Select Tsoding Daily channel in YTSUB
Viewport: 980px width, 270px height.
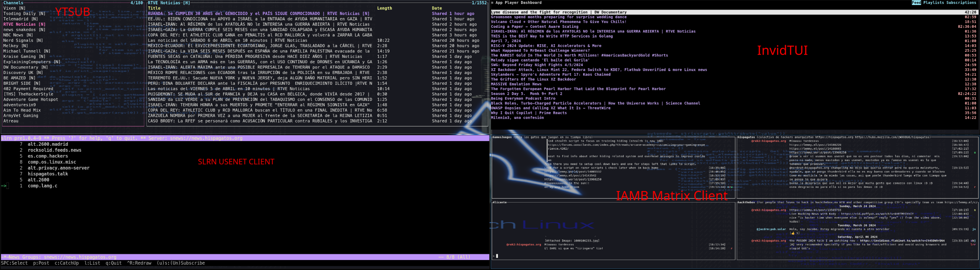(24, 13)
